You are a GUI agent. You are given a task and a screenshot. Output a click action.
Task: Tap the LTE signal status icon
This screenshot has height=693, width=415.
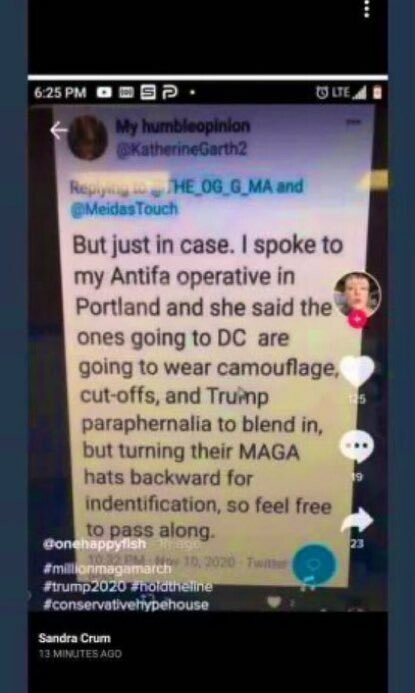349,92
